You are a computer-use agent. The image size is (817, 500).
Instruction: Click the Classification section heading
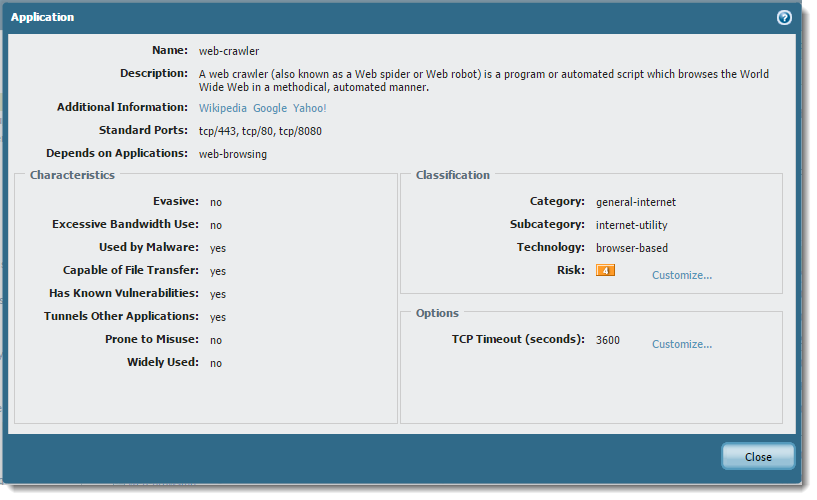click(453, 175)
